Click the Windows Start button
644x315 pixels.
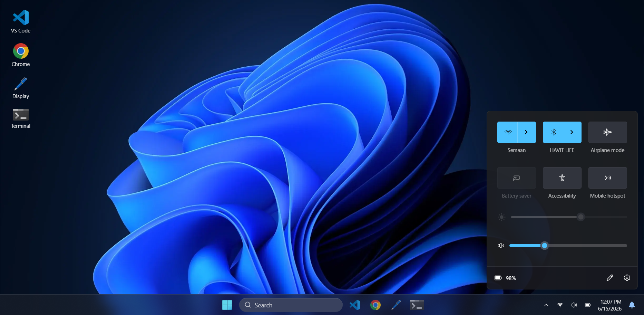click(x=227, y=305)
